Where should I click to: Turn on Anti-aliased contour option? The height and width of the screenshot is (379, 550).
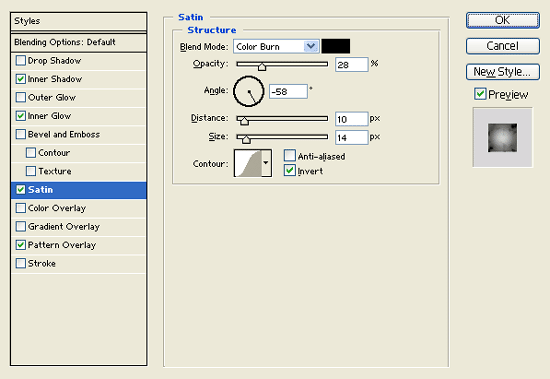point(290,155)
